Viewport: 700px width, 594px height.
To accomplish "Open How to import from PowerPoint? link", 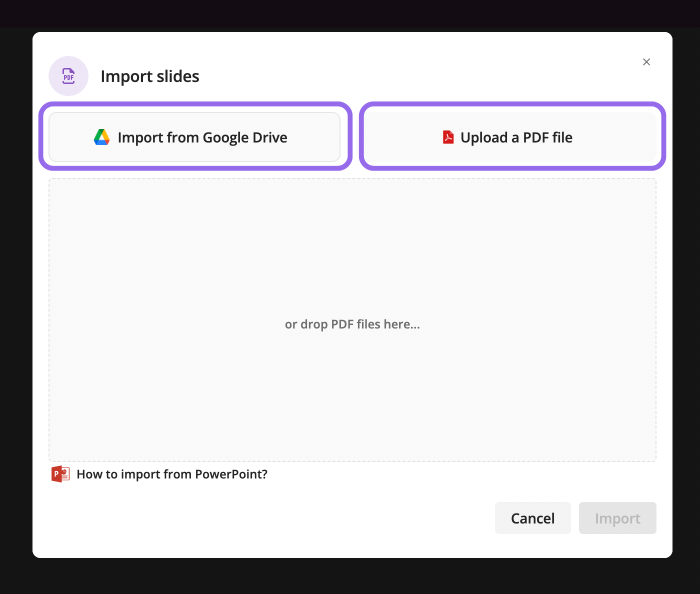I will pos(172,474).
